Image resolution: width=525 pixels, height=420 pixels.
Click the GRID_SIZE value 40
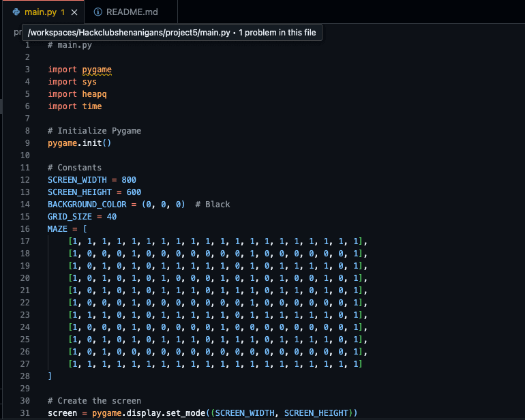point(111,217)
